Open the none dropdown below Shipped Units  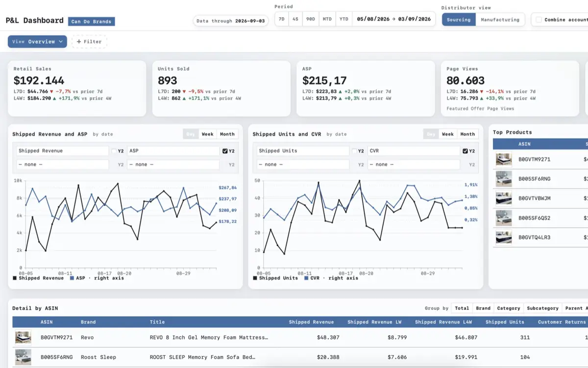[x=302, y=164]
